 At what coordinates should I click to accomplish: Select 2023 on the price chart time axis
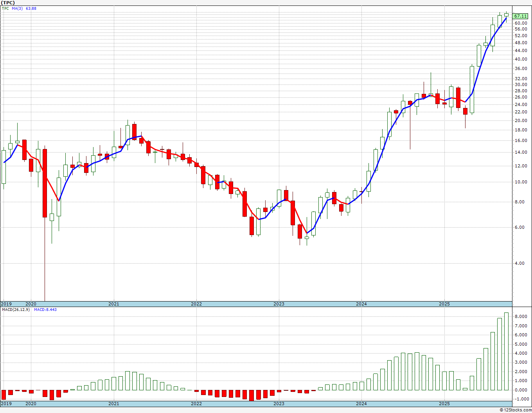[279, 304]
